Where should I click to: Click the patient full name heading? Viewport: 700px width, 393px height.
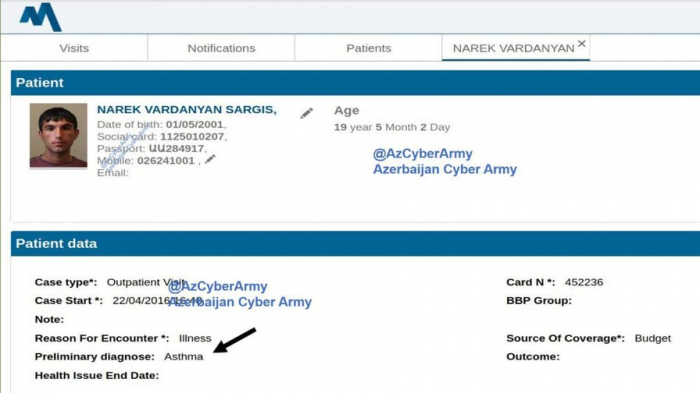click(187, 109)
